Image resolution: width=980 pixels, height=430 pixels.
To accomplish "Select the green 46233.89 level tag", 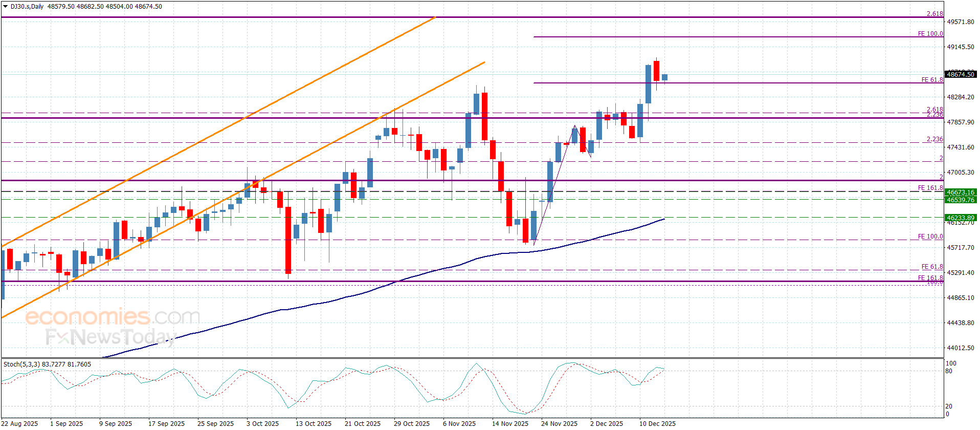I will point(961,218).
